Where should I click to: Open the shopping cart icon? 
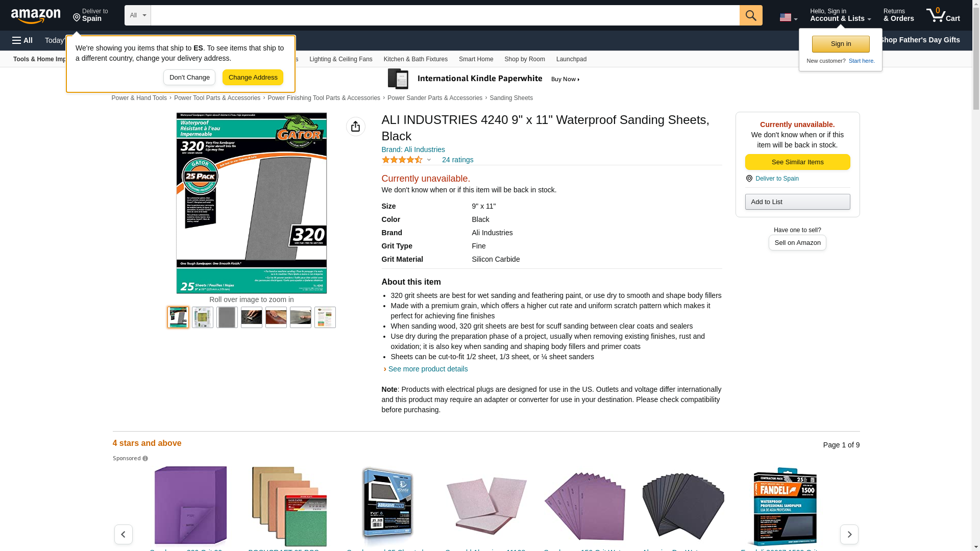pos(943,15)
